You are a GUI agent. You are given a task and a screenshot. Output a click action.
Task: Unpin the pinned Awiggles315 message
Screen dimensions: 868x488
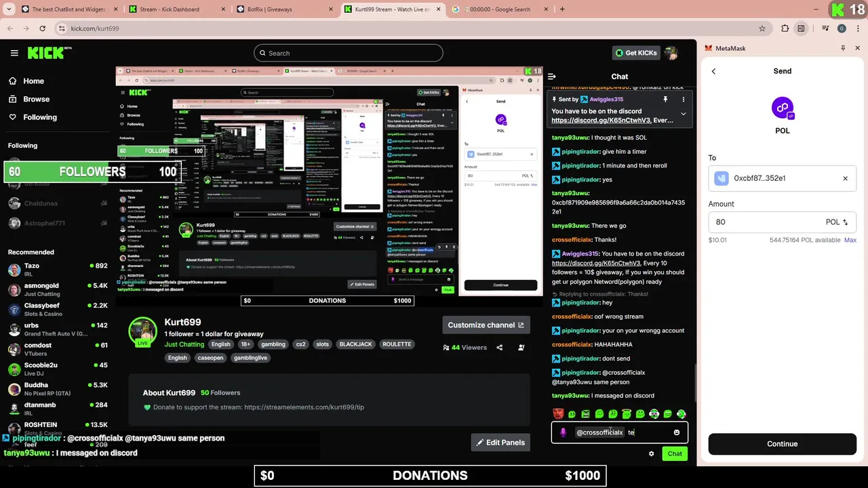pos(665,99)
